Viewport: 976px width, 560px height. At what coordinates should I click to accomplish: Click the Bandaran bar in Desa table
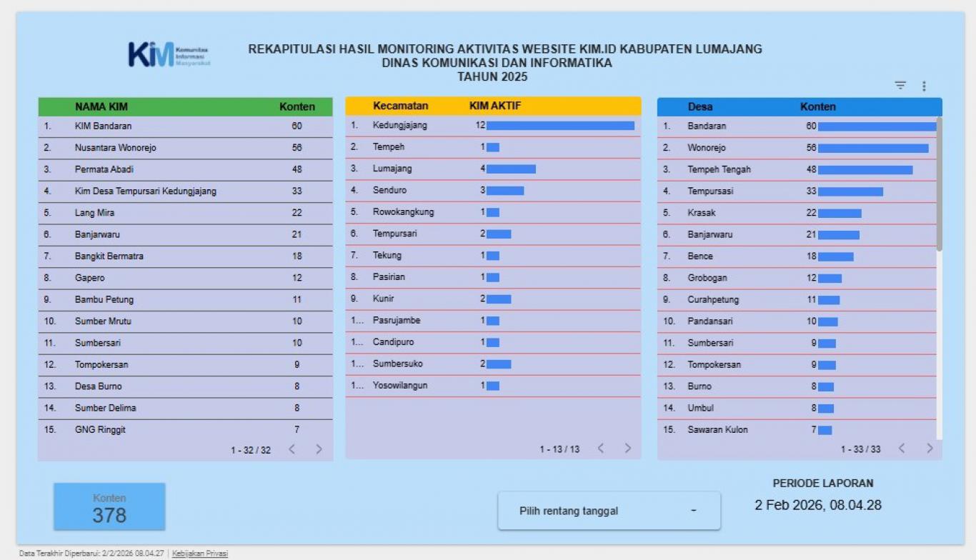(x=877, y=126)
